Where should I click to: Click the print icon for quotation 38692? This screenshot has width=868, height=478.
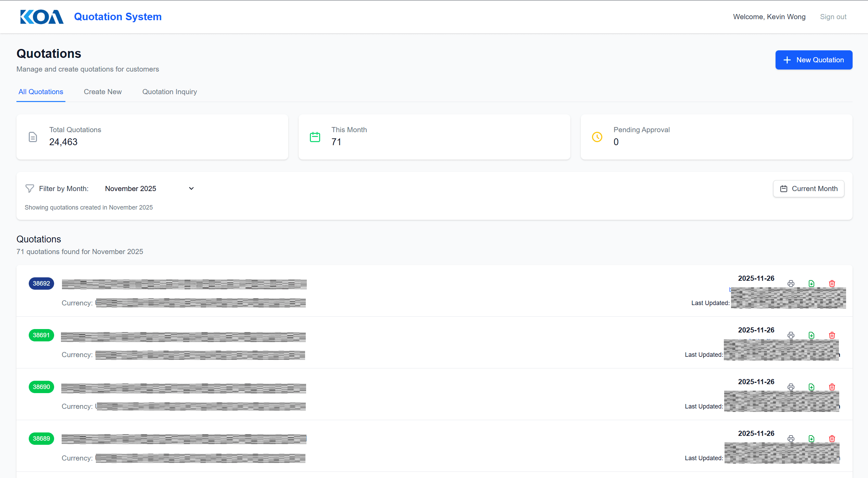(x=791, y=284)
